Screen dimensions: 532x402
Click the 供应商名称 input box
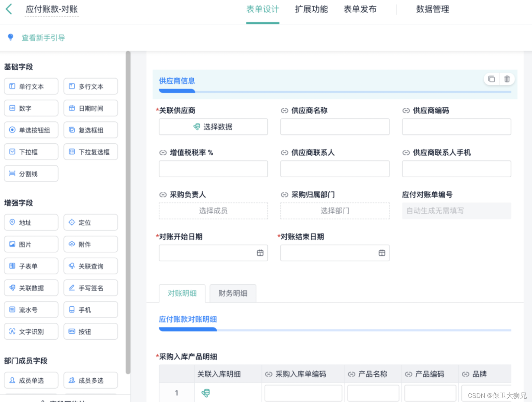tap(335, 127)
